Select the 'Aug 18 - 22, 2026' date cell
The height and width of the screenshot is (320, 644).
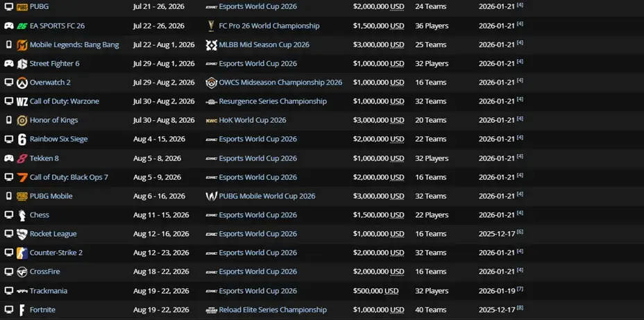[x=161, y=271]
